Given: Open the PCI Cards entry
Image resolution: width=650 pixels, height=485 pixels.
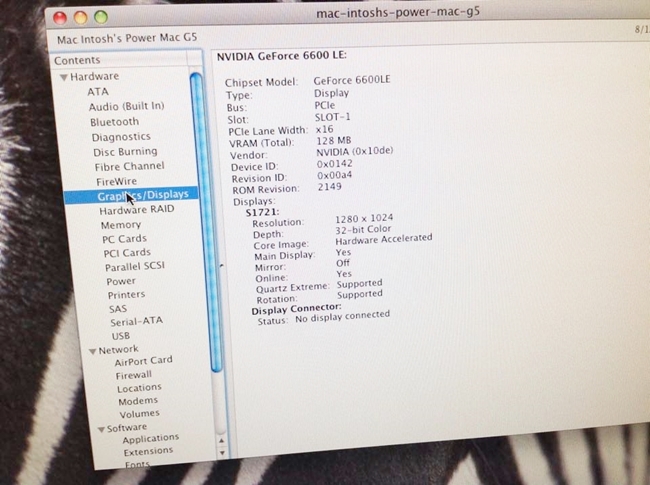Looking at the screenshot, I should (x=127, y=253).
